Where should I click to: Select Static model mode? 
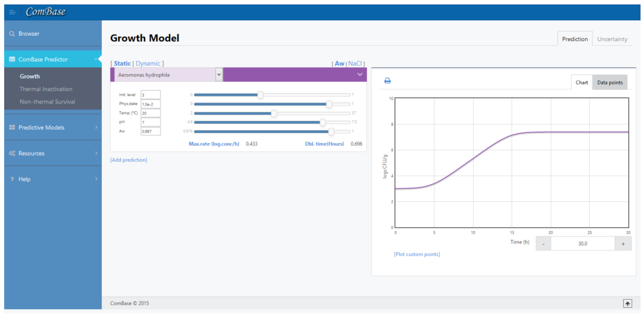122,63
